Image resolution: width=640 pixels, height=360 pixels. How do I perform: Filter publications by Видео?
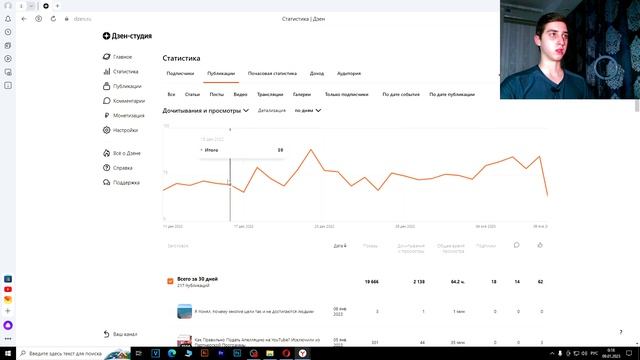[x=240, y=94]
